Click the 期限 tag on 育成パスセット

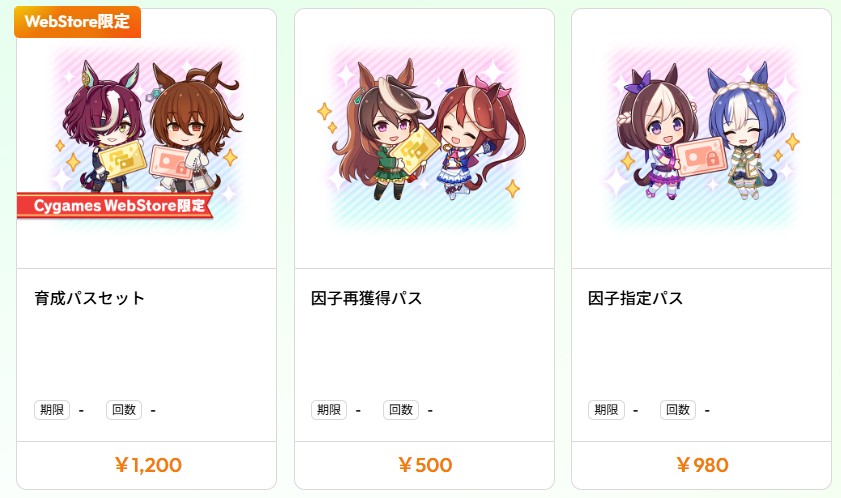[x=52, y=410]
